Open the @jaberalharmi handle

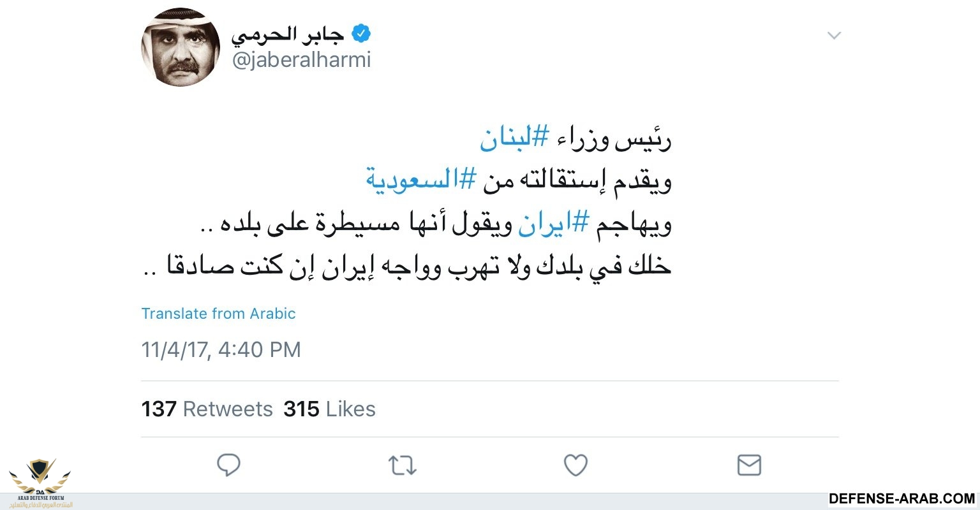pos(301,61)
